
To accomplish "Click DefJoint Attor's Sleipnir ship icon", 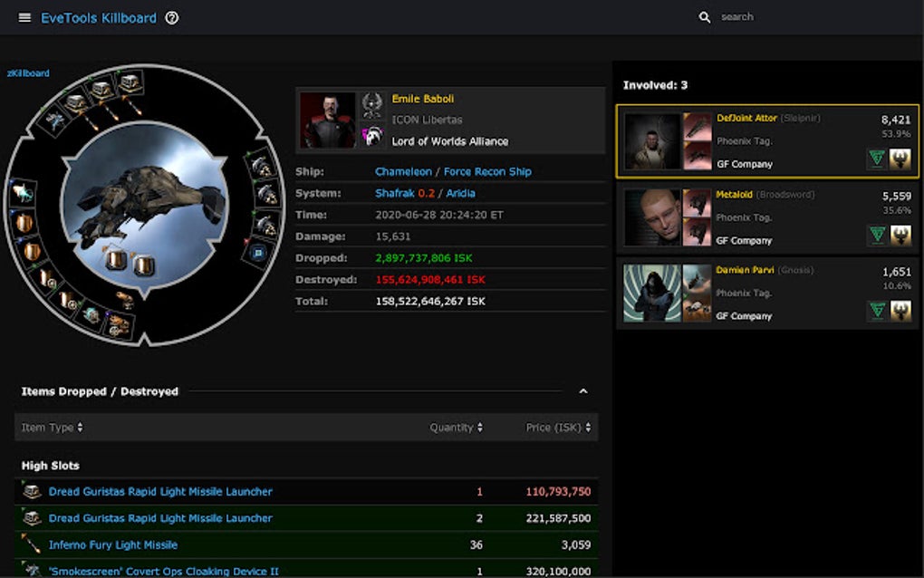I will point(697,127).
